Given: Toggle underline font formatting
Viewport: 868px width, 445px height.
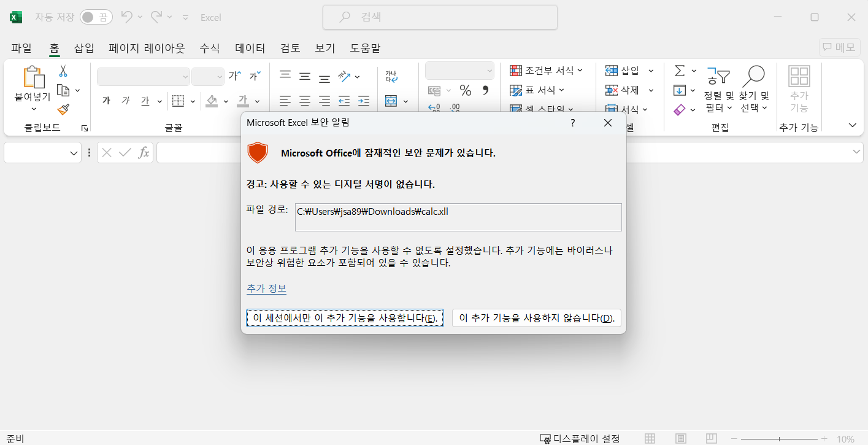Looking at the screenshot, I should (145, 101).
